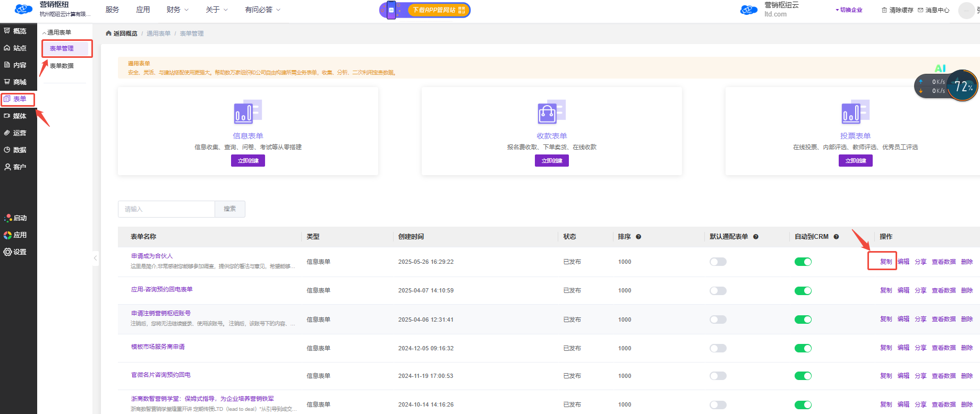The image size is (980, 414).
Task: Click the 概览 overview sidebar icon
Action: 7,31
